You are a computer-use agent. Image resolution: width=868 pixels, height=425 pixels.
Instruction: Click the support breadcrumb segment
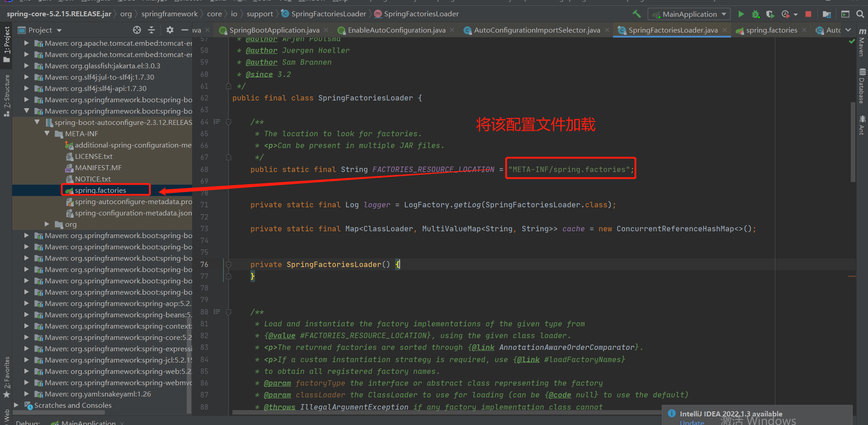coord(260,14)
